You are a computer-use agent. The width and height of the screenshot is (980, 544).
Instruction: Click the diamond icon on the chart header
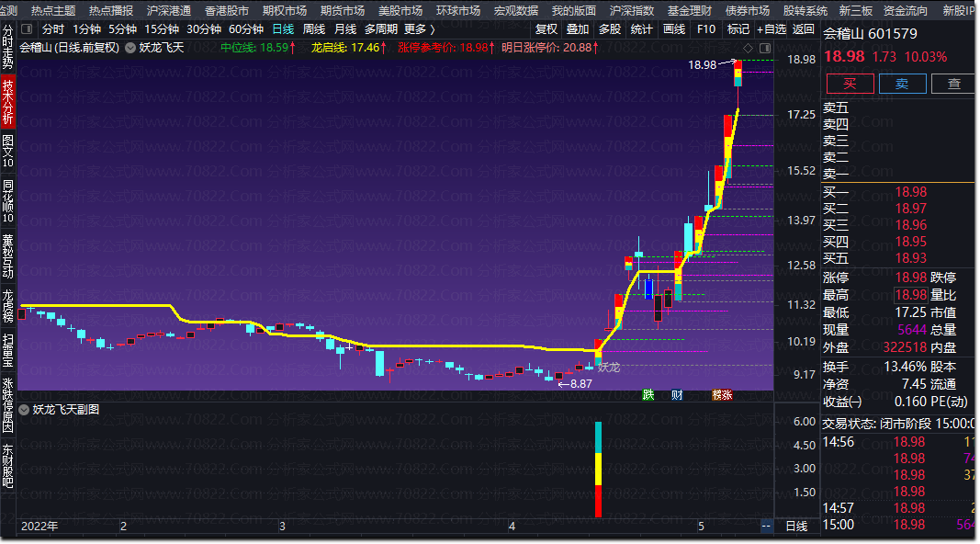tap(749, 48)
